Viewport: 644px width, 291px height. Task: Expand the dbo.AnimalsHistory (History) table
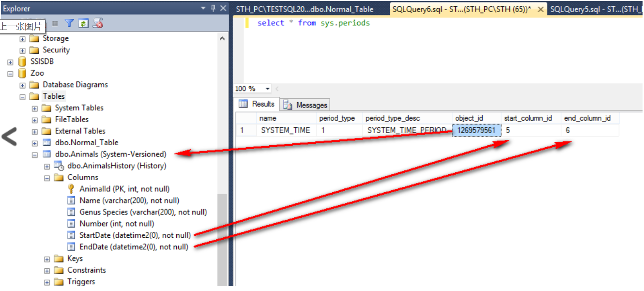(46, 166)
